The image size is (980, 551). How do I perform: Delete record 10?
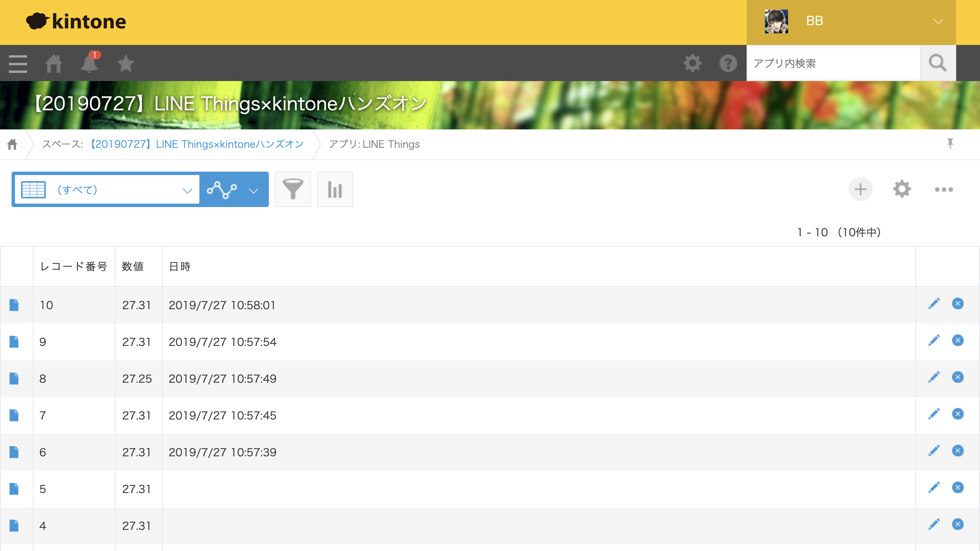point(958,303)
